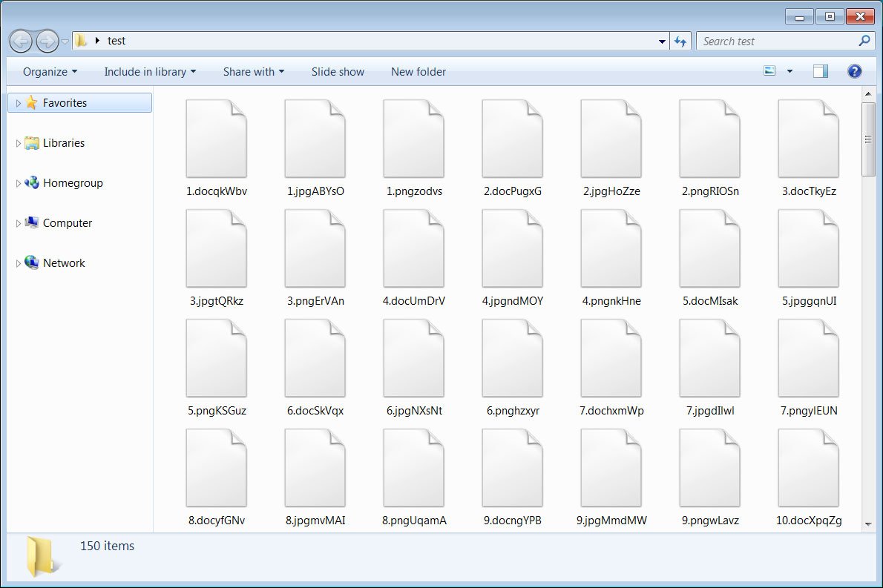The height and width of the screenshot is (588, 883).
Task: Open the views options dropdown arrow
Action: (790, 70)
